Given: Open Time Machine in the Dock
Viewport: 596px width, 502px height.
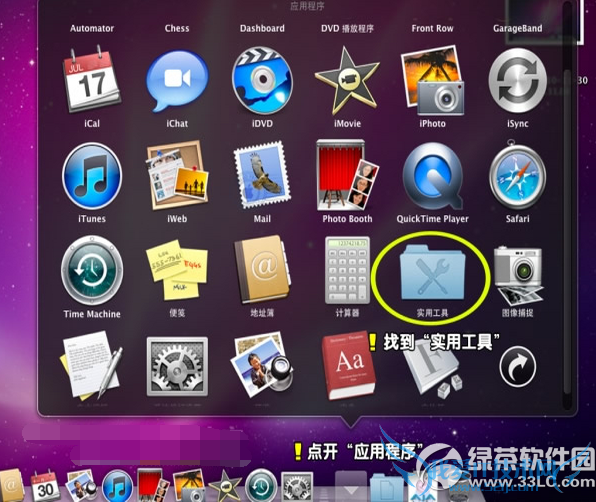Looking at the screenshot, I should pos(261,486).
